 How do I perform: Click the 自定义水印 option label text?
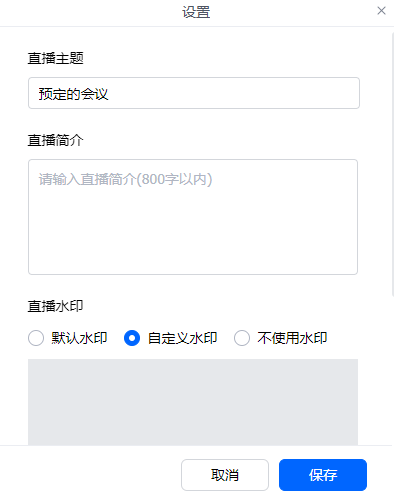182,338
